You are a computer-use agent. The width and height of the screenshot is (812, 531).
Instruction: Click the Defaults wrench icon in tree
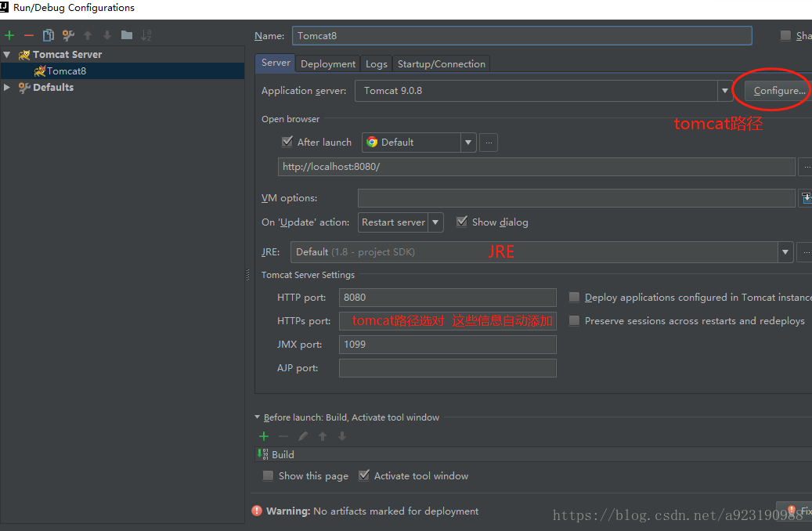pyautogui.click(x=23, y=88)
